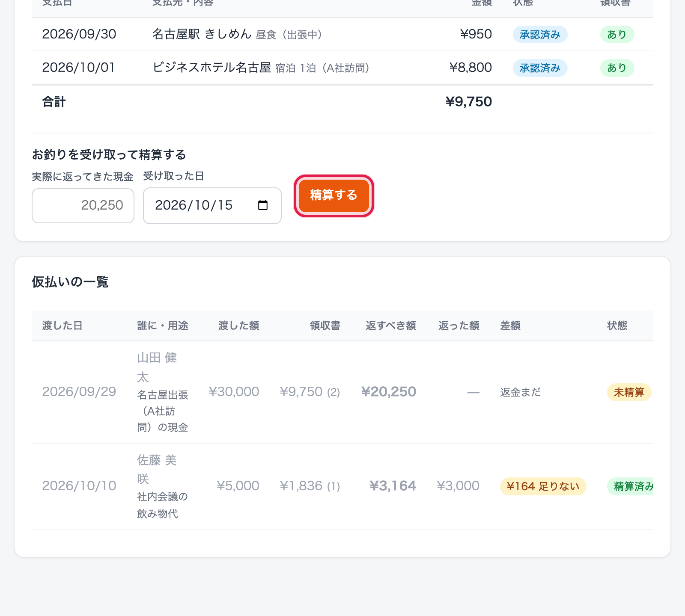
Task: Click the 合計 row label
Action: (x=54, y=102)
